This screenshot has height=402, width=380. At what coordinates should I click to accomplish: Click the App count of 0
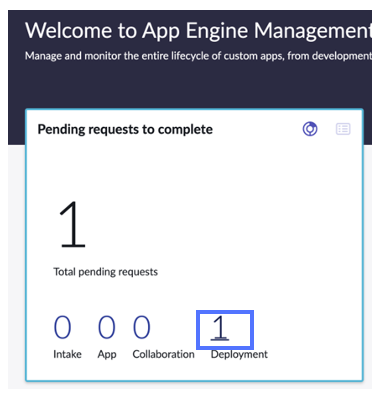[x=107, y=327]
